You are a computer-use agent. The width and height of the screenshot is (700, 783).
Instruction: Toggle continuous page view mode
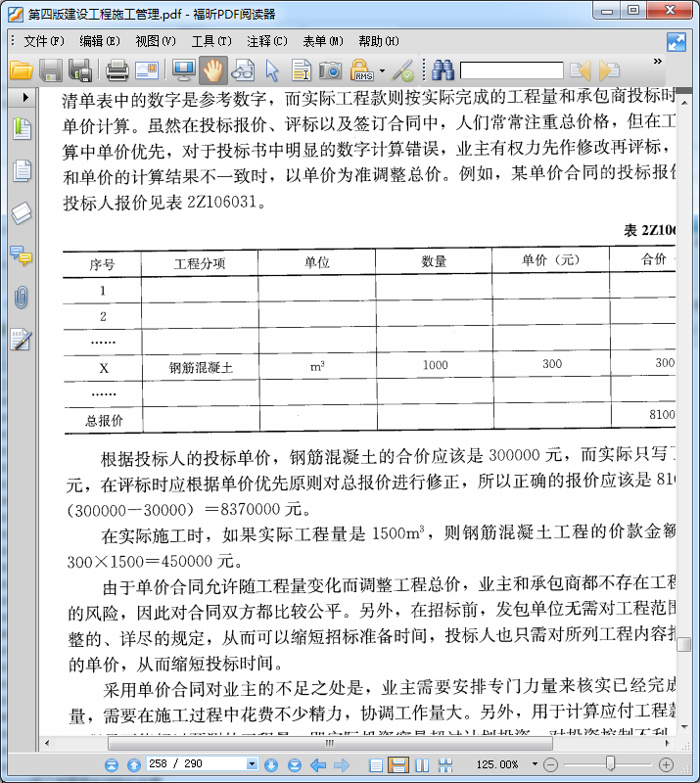398,765
